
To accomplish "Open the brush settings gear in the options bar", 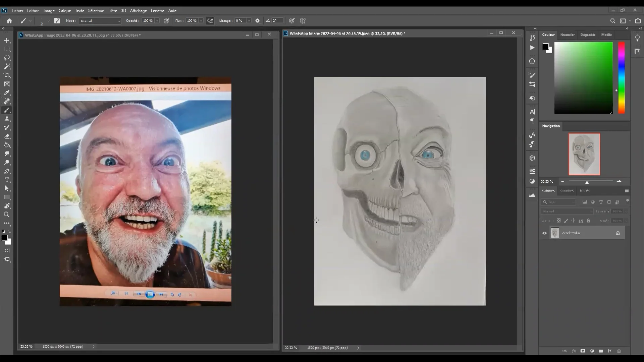I will pyautogui.click(x=257, y=20).
